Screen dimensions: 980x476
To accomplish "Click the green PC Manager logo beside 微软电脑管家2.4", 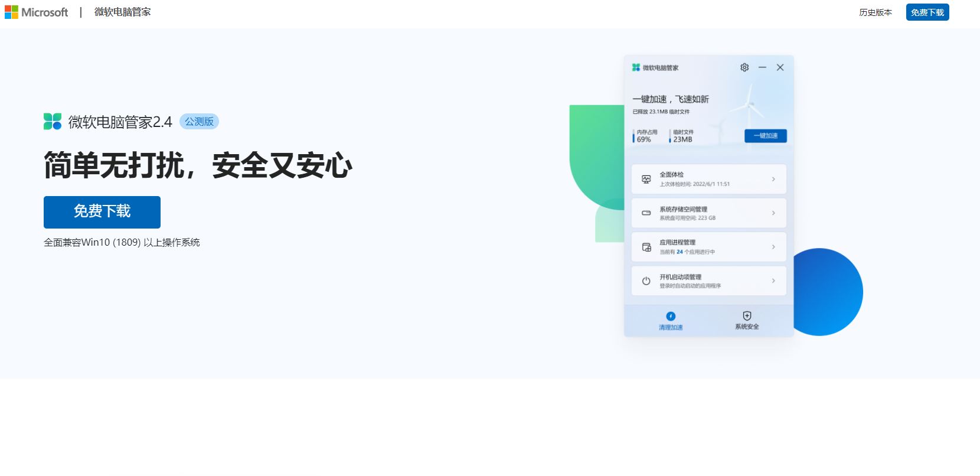I will coord(53,122).
